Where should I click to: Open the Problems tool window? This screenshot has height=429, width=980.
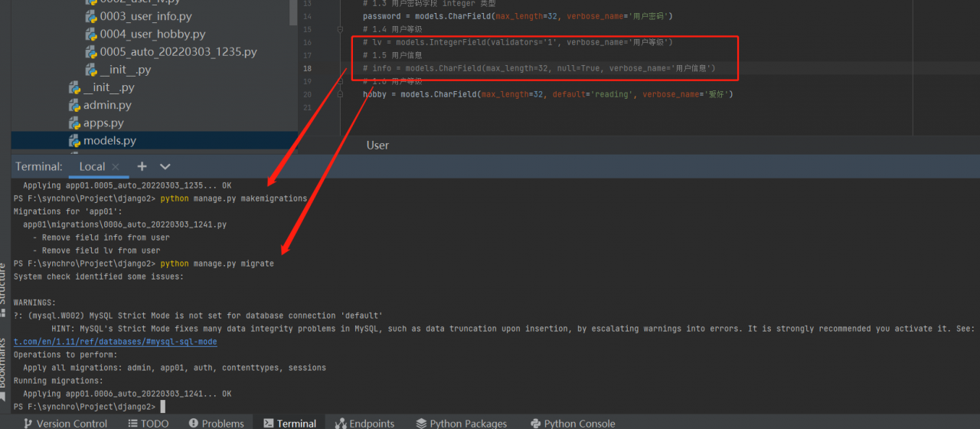(x=216, y=423)
